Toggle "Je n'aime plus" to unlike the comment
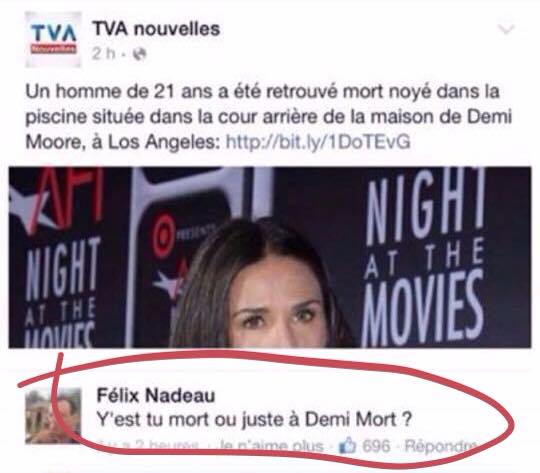Image resolution: width=540 pixels, height=473 pixels. (x=271, y=446)
